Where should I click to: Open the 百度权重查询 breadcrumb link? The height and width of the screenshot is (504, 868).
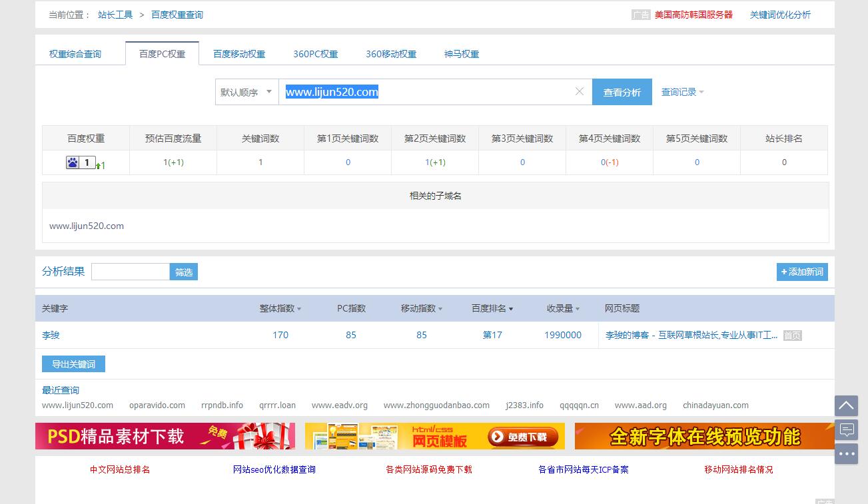tap(177, 15)
